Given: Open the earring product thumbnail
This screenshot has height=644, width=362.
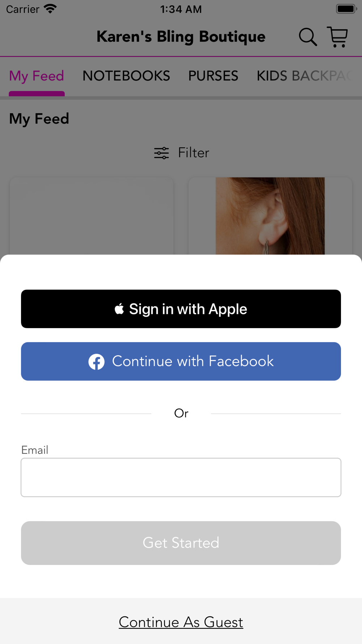Looking at the screenshot, I should [x=270, y=216].
